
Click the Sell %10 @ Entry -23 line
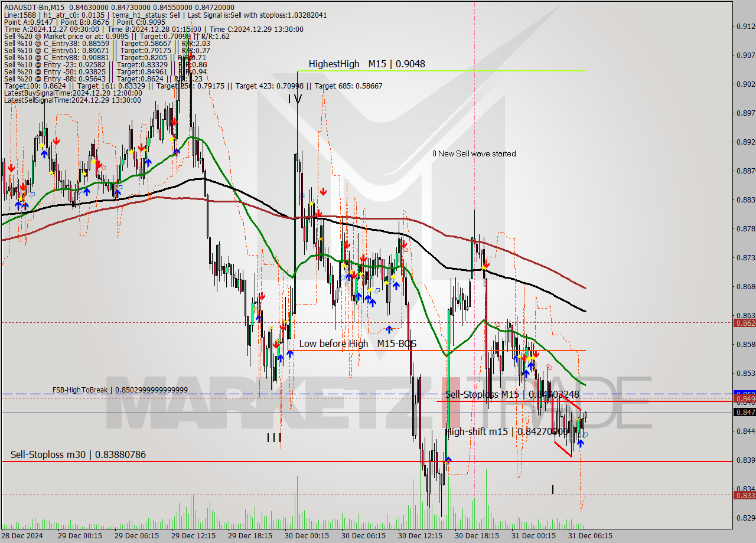click(105, 64)
